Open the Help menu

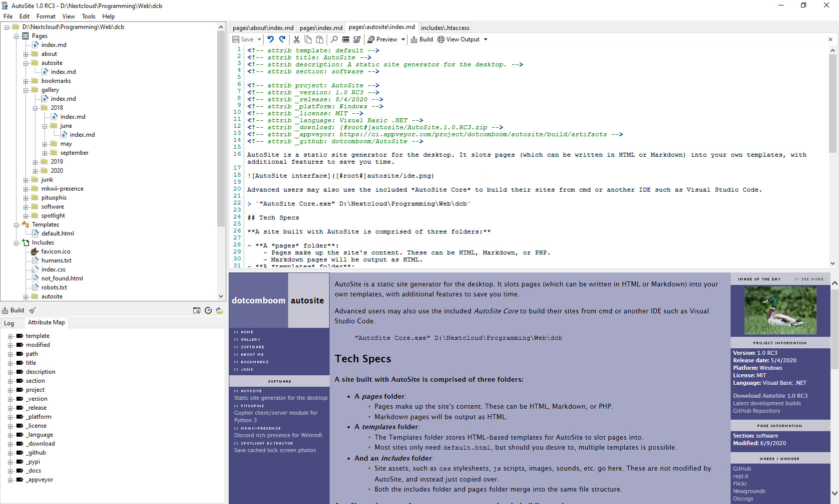pyautogui.click(x=108, y=16)
